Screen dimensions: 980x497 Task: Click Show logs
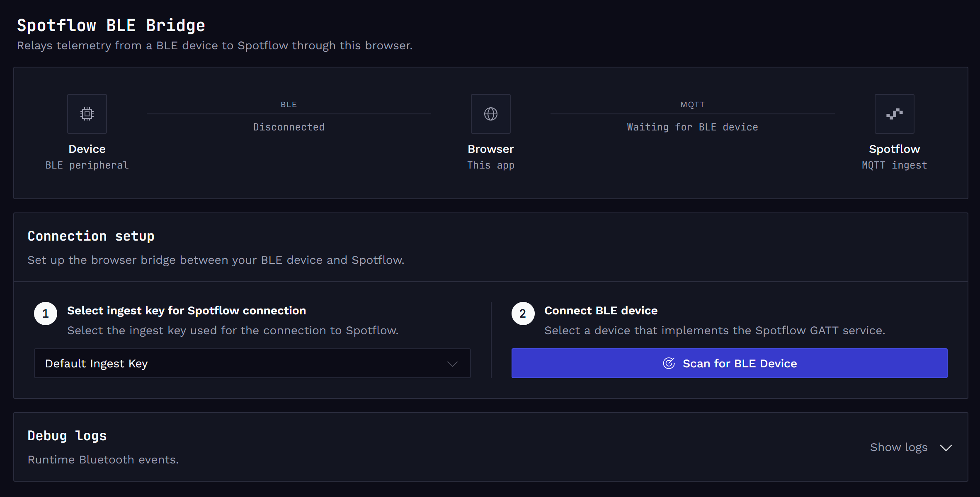click(899, 447)
